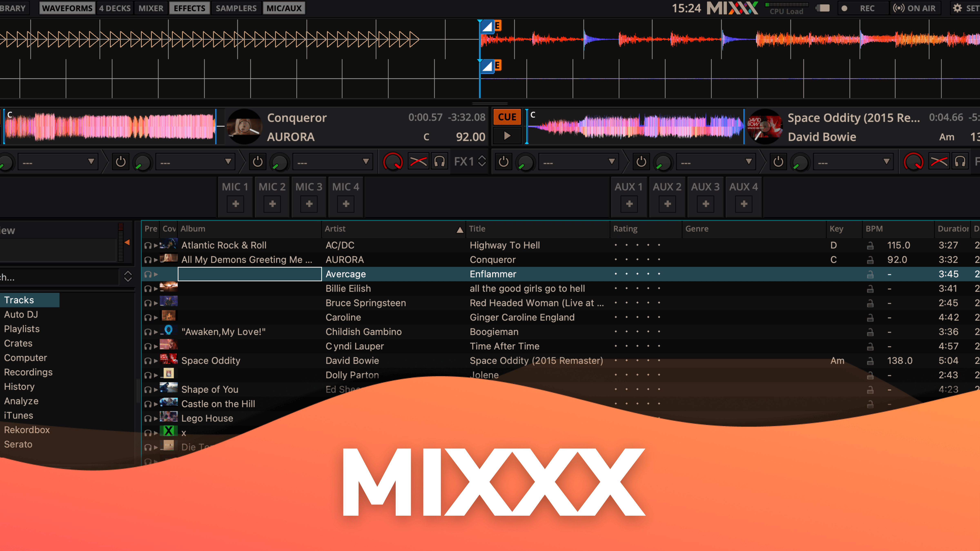Image resolution: width=980 pixels, height=551 pixels.
Task: Toggle power of second left deck effect
Action: [121, 162]
